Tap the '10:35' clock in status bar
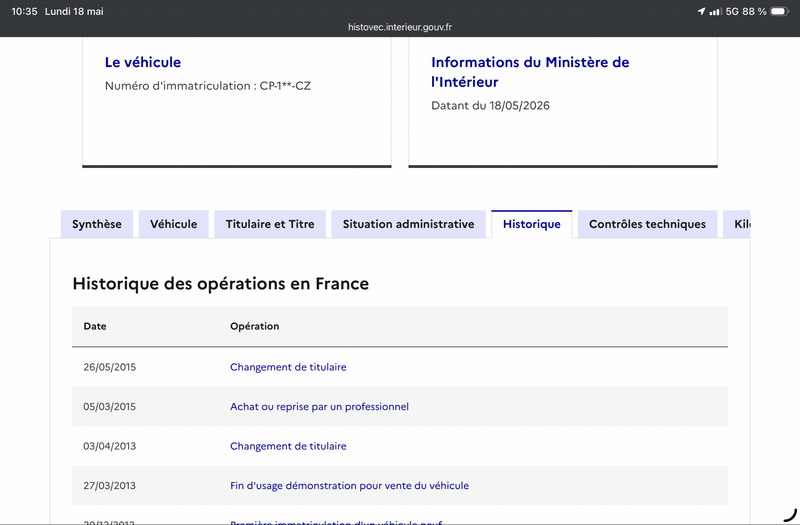Image resolution: width=800 pixels, height=525 pixels. [24, 11]
